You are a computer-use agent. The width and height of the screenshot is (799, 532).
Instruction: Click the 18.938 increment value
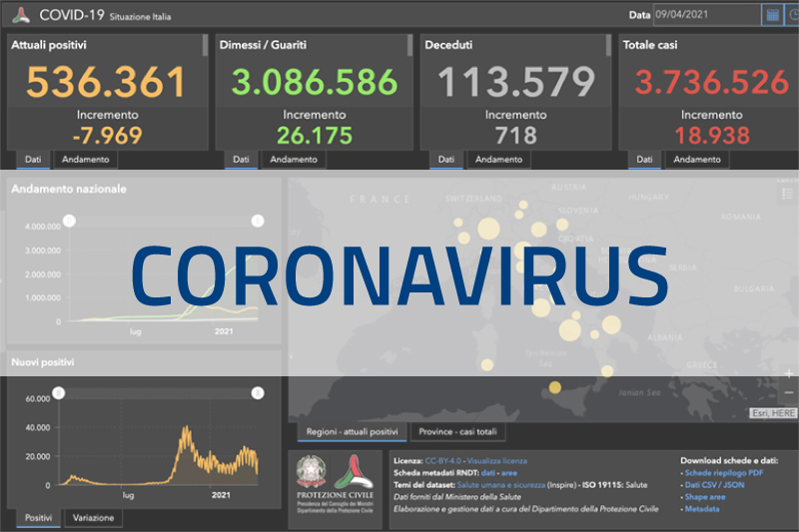click(712, 136)
